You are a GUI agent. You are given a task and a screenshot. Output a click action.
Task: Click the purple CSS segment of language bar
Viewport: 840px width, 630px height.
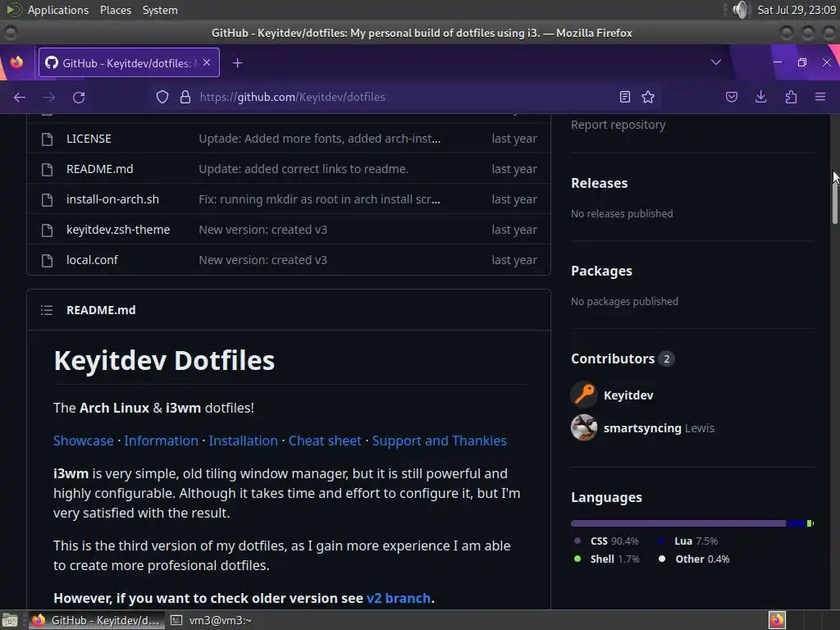[678, 523]
